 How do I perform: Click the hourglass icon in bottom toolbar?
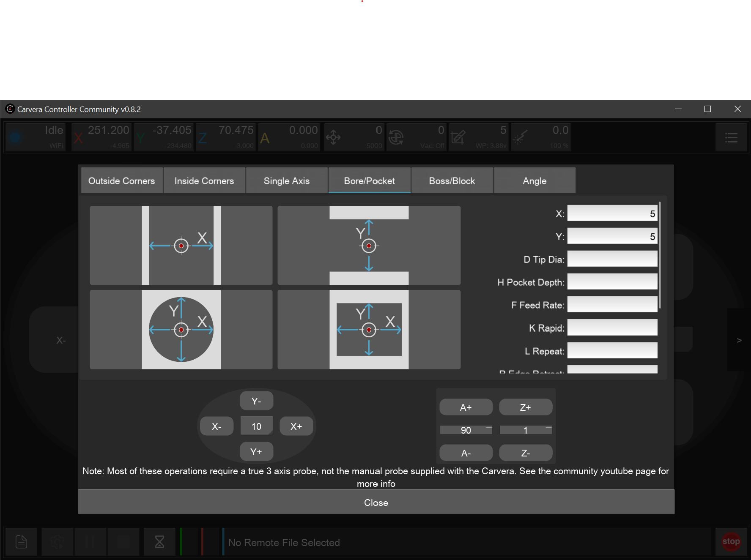(x=159, y=541)
